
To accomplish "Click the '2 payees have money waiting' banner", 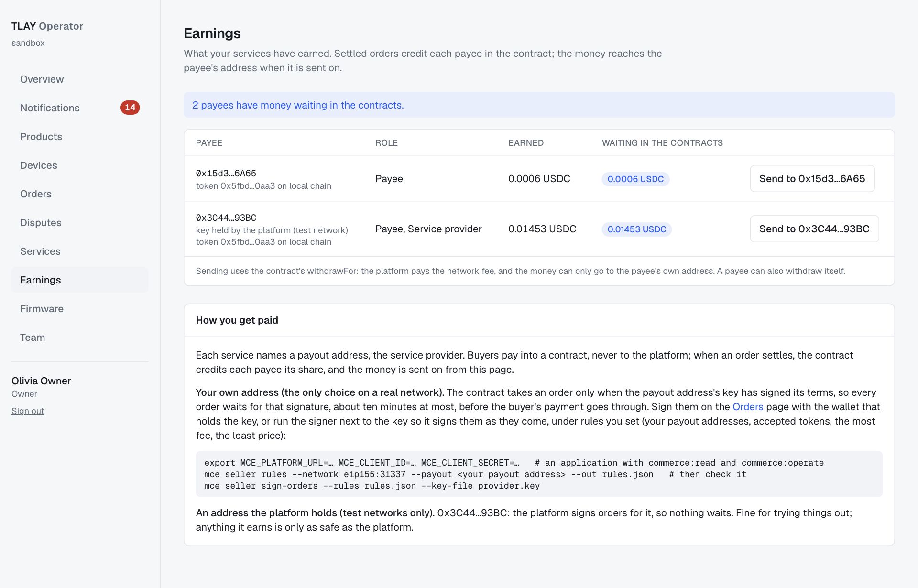I will coord(539,105).
